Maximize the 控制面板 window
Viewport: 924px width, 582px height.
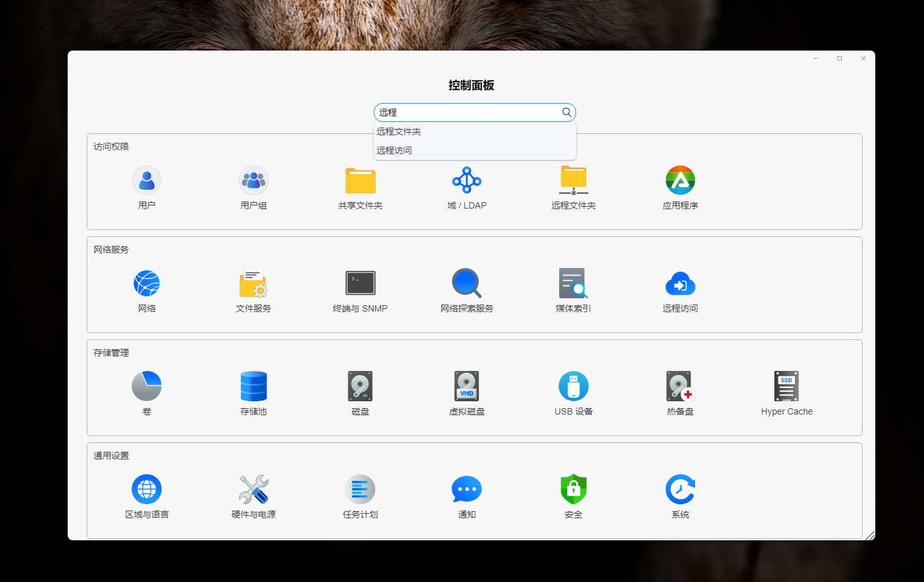tap(840, 59)
